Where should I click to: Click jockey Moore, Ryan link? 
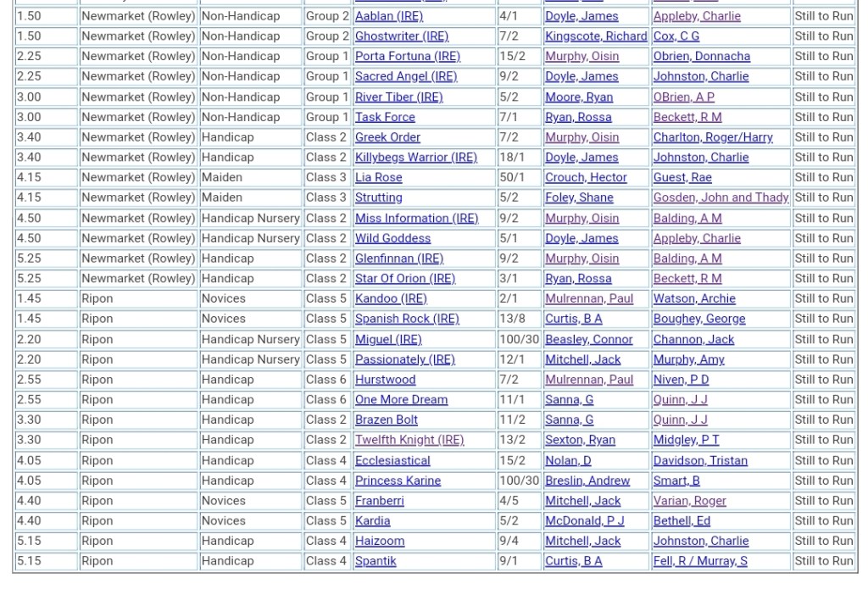tap(578, 97)
